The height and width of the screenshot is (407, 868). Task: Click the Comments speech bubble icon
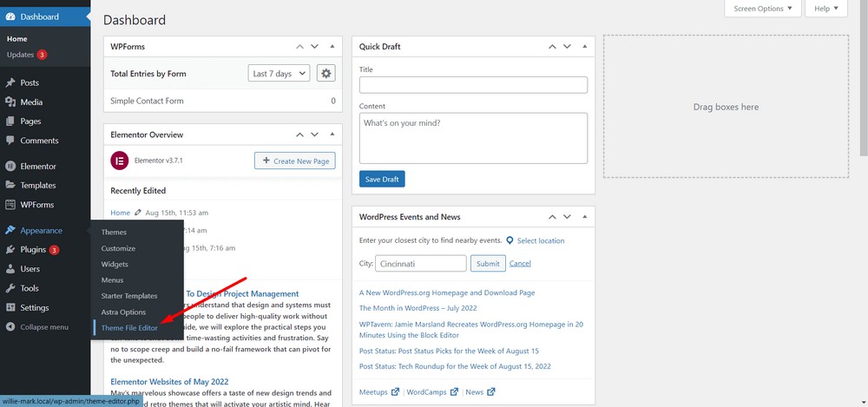[10, 141]
